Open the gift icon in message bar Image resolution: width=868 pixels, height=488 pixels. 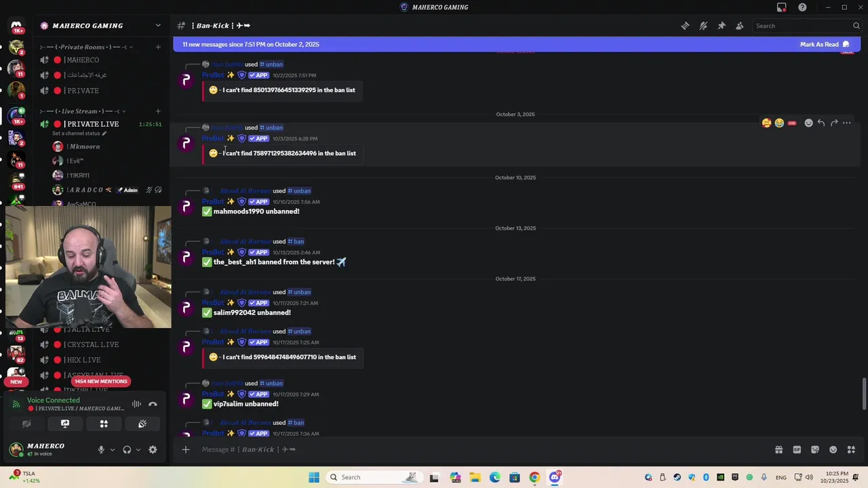pos(778,449)
